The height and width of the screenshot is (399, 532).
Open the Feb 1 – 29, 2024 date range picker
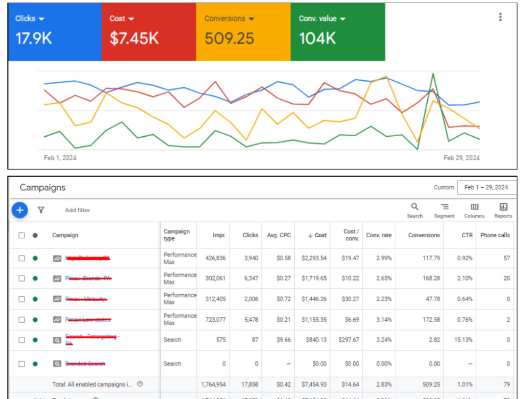click(x=487, y=188)
